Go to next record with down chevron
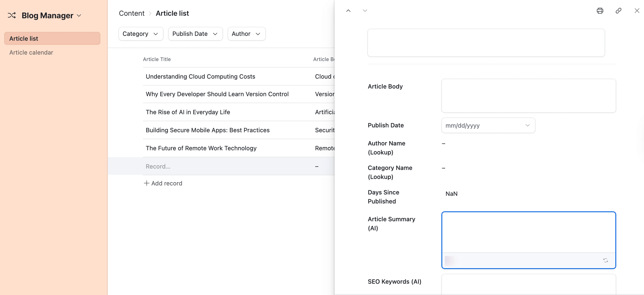The image size is (644, 295). pyautogui.click(x=365, y=11)
